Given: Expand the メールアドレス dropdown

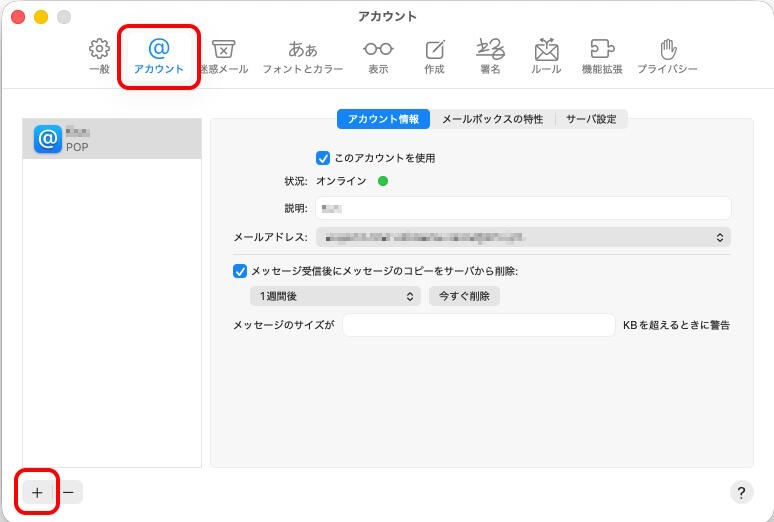Looking at the screenshot, I should tap(523, 237).
